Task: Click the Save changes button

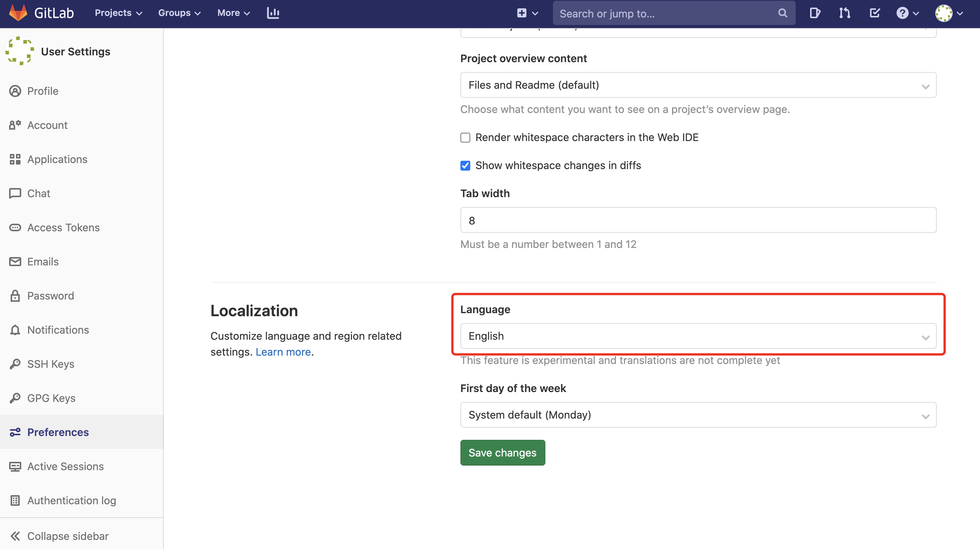Action: pyautogui.click(x=502, y=453)
